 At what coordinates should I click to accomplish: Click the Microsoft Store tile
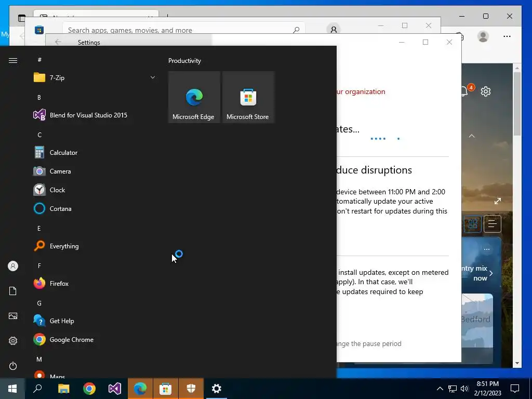248,97
